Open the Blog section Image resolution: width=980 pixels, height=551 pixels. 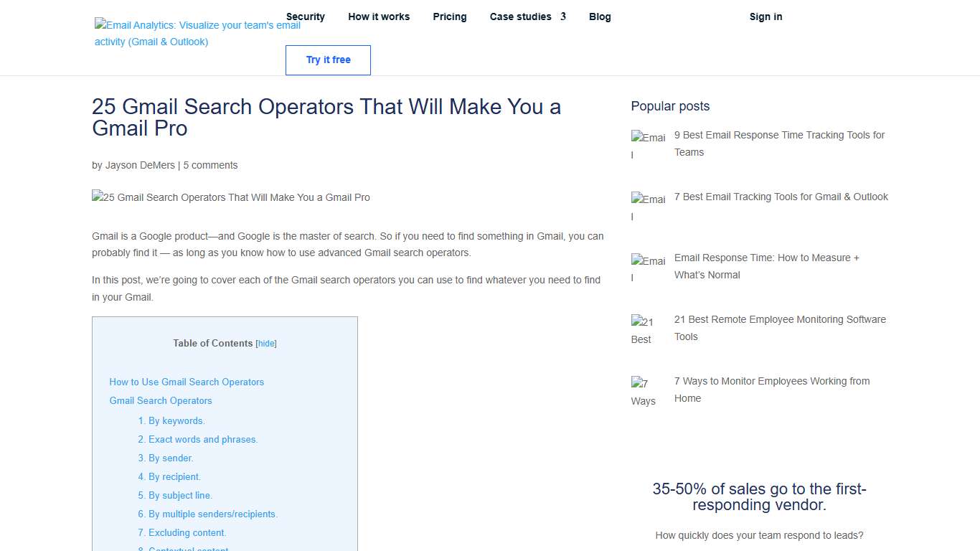[600, 17]
